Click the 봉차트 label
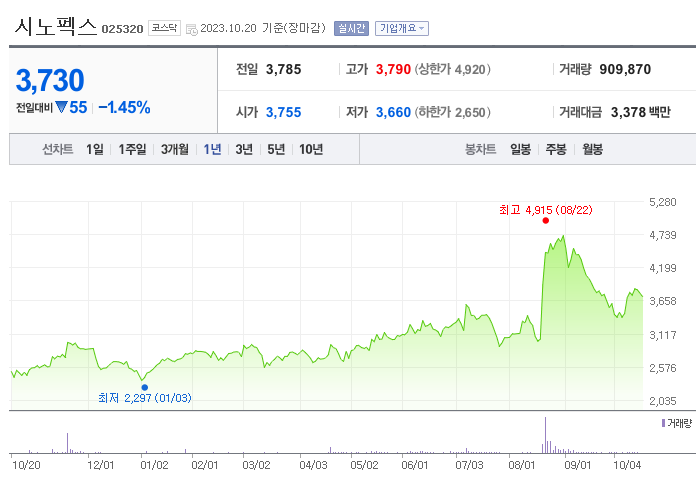The image size is (696, 484). pos(480,149)
